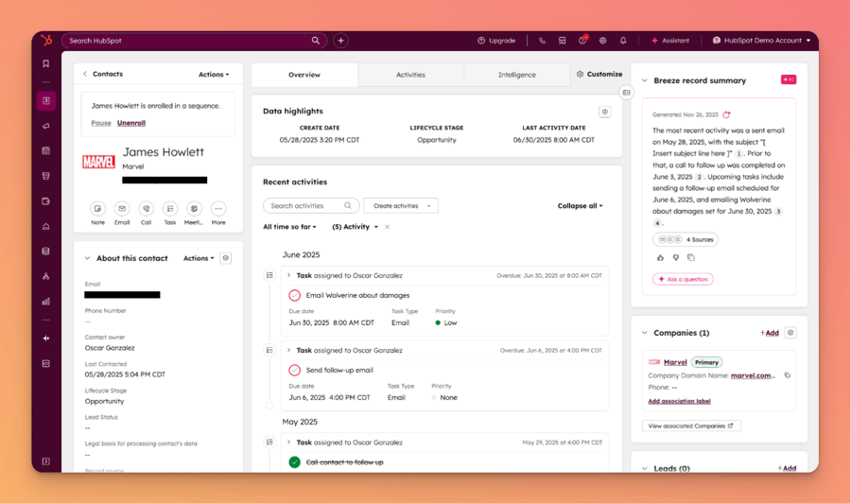
Task: Switch to the Intelligence tab
Action: click(x=516, y=75)
